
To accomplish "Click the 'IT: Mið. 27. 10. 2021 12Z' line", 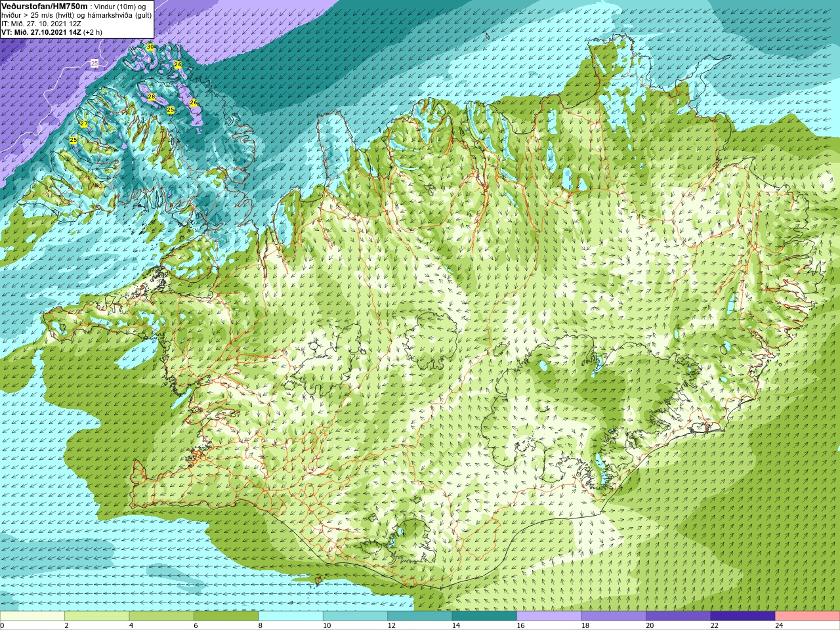I will coord(41,24).
